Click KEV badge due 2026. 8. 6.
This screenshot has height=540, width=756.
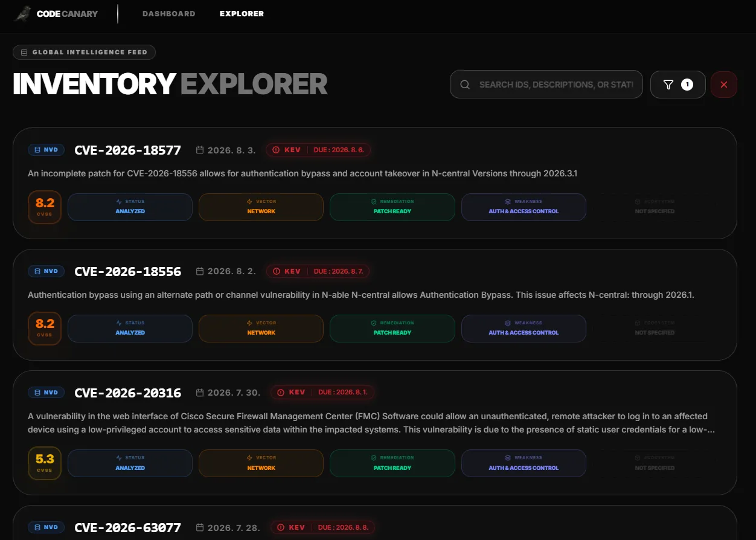tap(318, 150)
